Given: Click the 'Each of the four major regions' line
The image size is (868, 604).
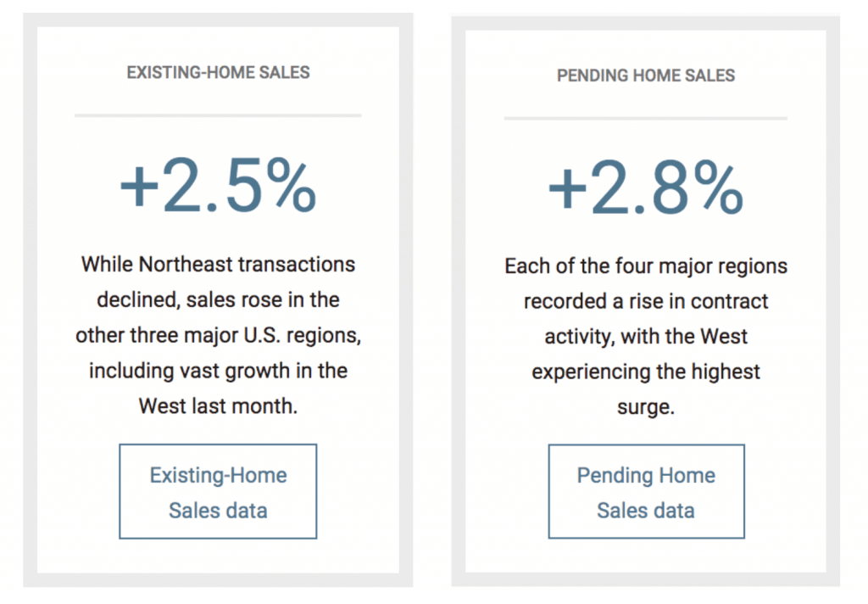Looking at the screenshot, I should pos(646,266).
